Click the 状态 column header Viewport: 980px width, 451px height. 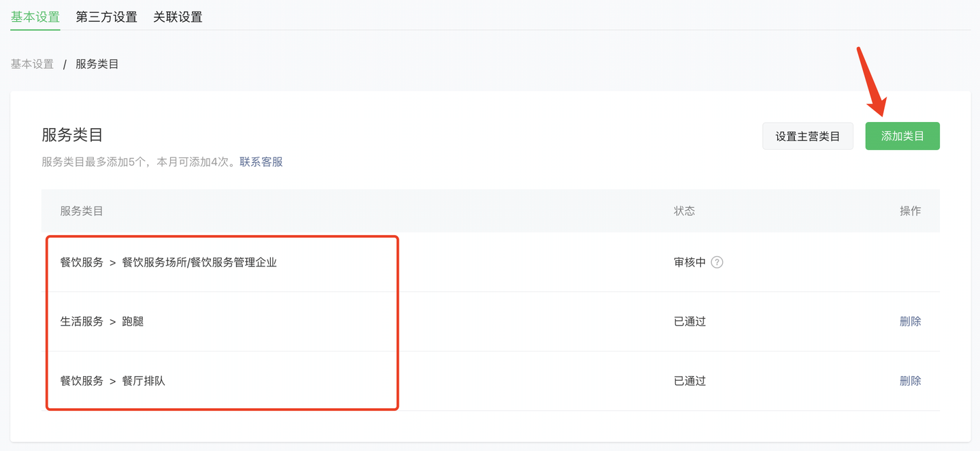pos(685,211)
